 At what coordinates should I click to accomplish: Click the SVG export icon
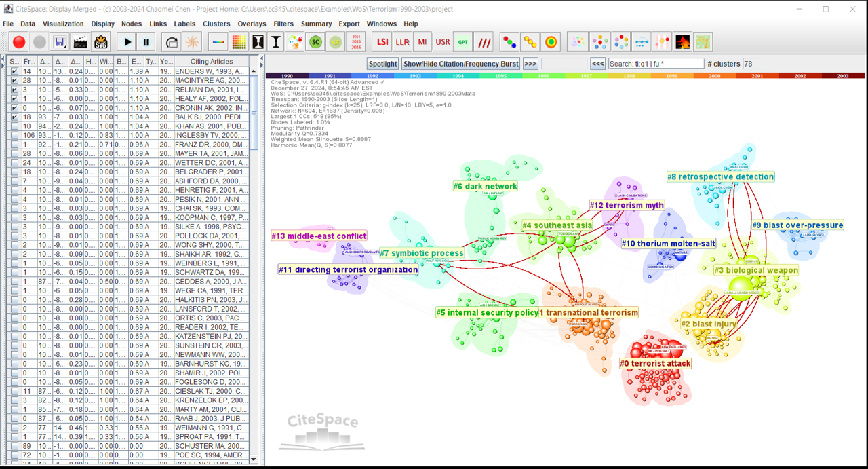(x=101, y=42)
